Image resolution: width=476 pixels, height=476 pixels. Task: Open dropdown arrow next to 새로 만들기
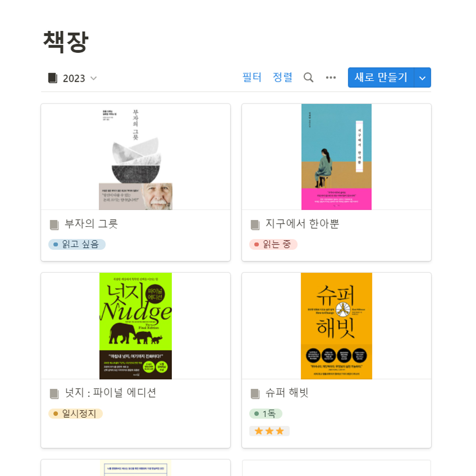[422, 78]
